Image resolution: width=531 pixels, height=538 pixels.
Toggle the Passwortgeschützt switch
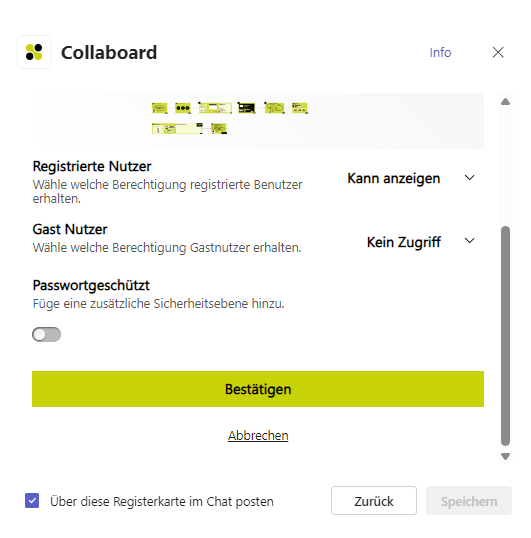pos(46,335)
